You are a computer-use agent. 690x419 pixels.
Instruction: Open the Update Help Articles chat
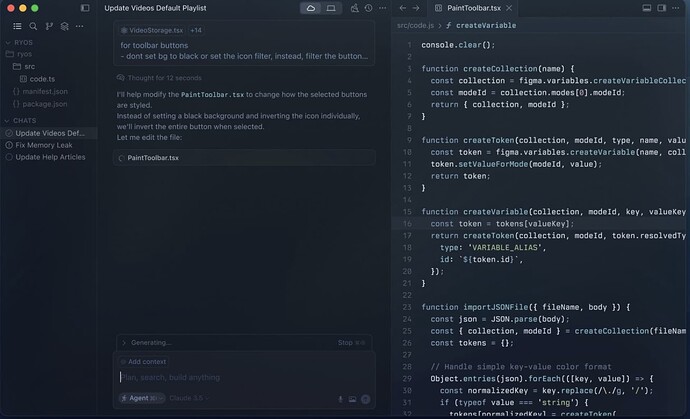pyautogui.click(x=50, y=157)
